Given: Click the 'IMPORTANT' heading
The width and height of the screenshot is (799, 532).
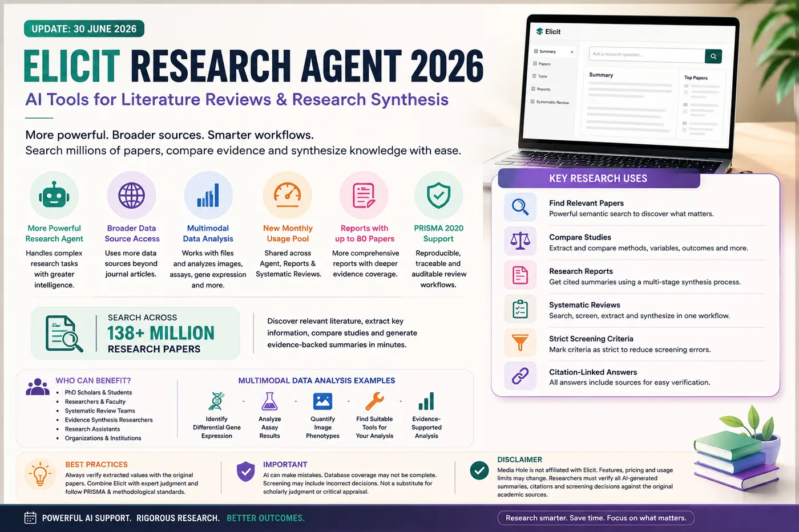Looking at the screenshot, I should pos(285,465).
